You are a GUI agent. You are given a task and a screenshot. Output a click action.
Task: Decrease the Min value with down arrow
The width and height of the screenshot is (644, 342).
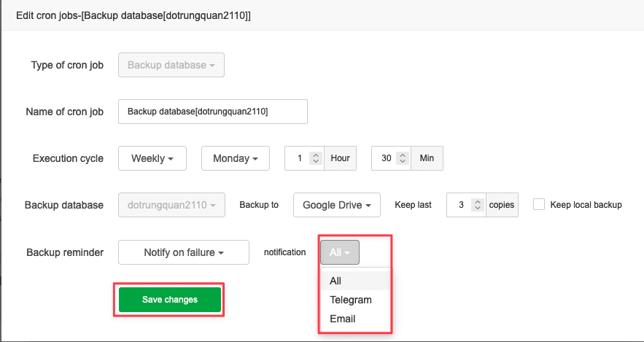click(402, 162)
